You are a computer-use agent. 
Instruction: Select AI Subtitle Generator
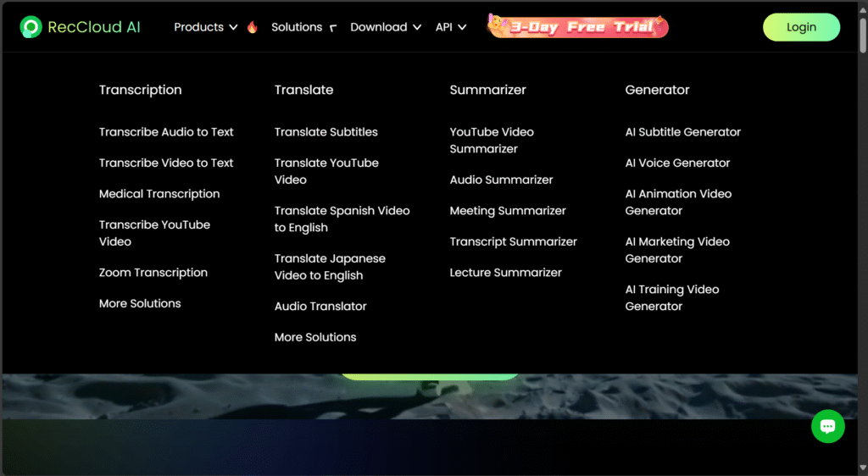683,132
